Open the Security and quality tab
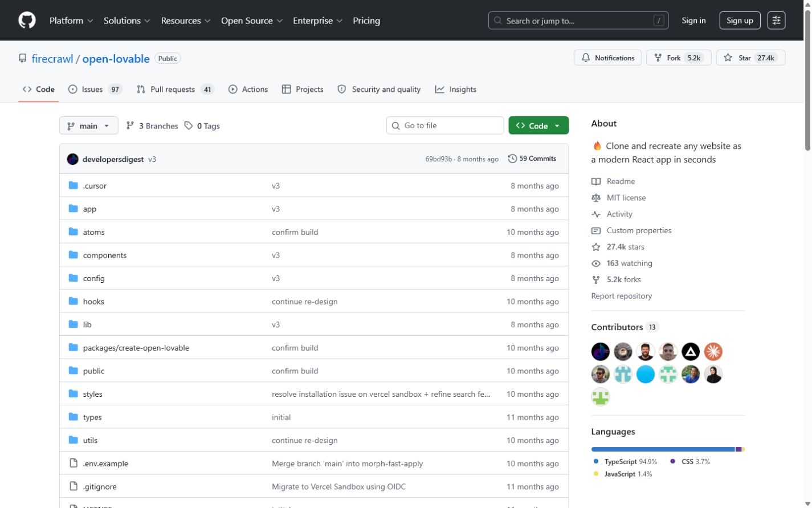 point(379,90)
